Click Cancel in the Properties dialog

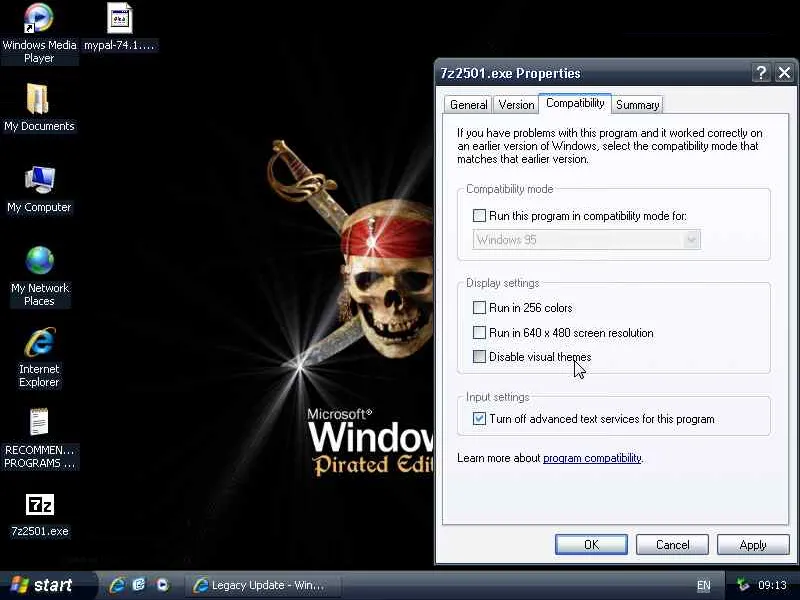[x=672, y=544]
